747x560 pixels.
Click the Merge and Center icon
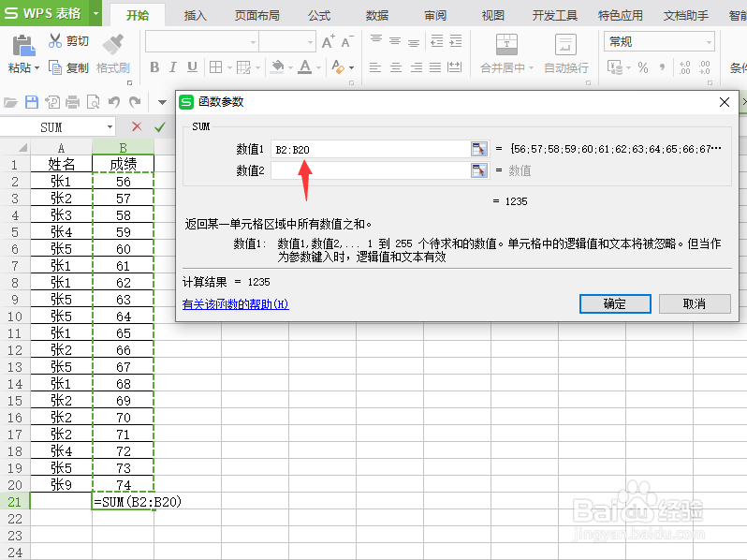[506, 45]
